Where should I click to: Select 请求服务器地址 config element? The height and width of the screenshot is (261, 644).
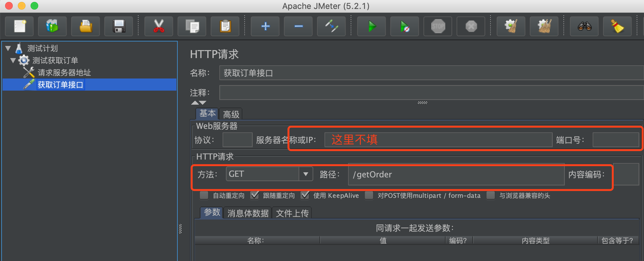point(64,73)
